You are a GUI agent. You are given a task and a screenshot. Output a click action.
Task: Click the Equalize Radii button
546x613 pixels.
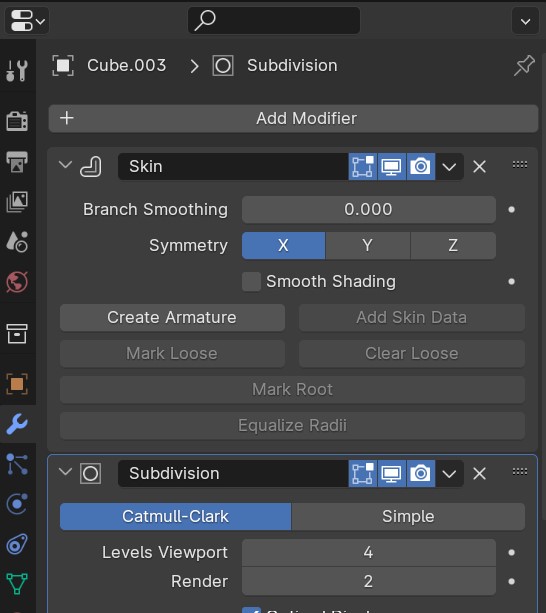[x=292, y=425]
